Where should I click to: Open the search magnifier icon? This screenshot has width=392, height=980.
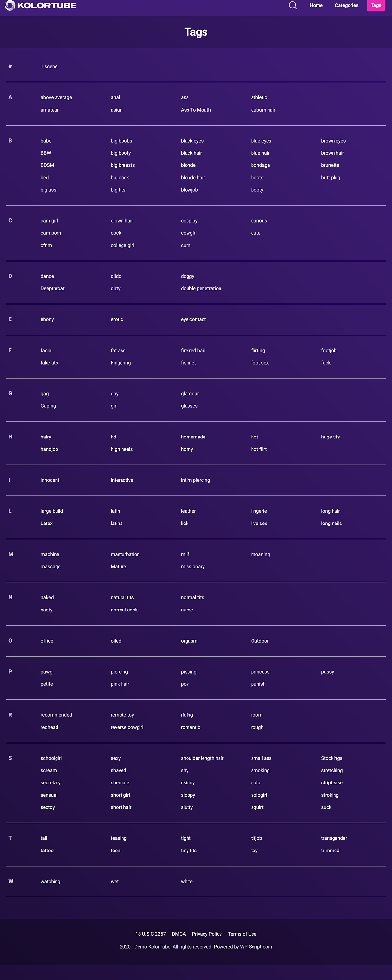[293, 5]
